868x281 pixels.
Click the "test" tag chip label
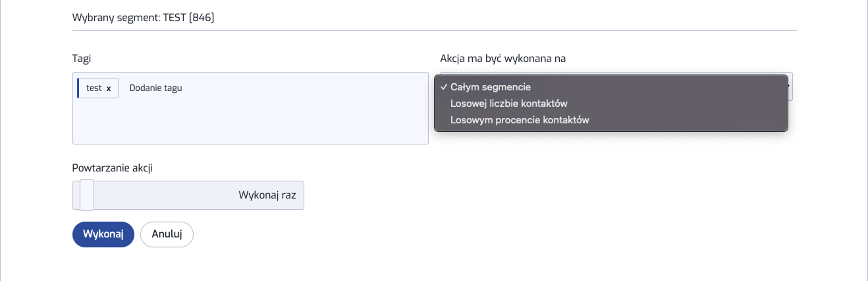click(94, 88)
